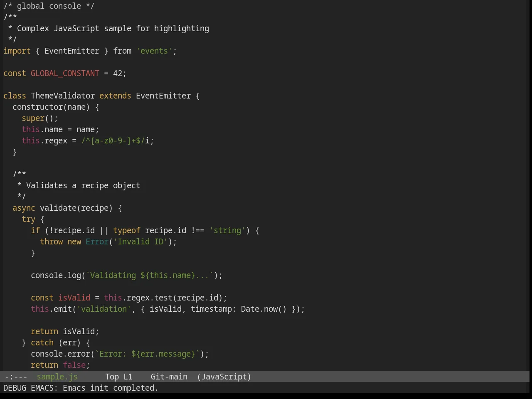Screen dimensions: 532x399
Task: Click the isValid variable declaration
Action: coord(74,298)
